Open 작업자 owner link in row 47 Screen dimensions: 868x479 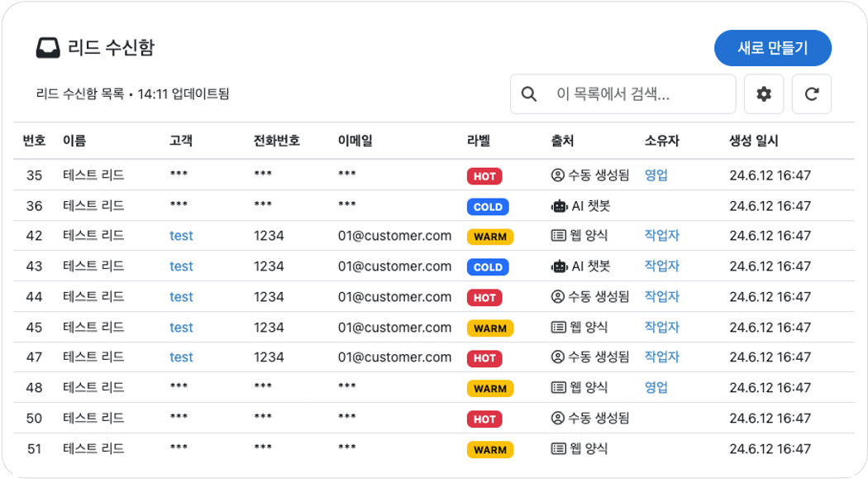661,357
